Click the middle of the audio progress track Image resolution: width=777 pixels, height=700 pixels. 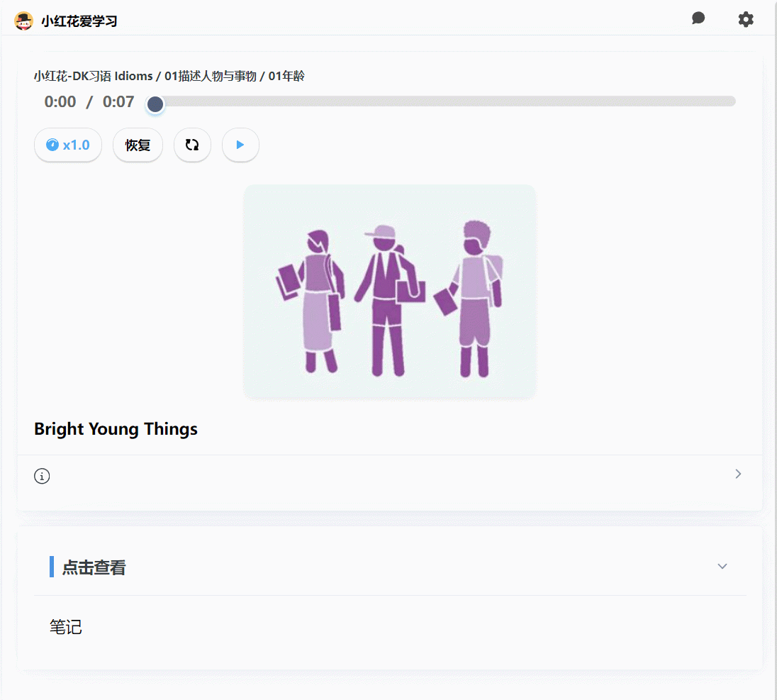[x=445, y=101]
